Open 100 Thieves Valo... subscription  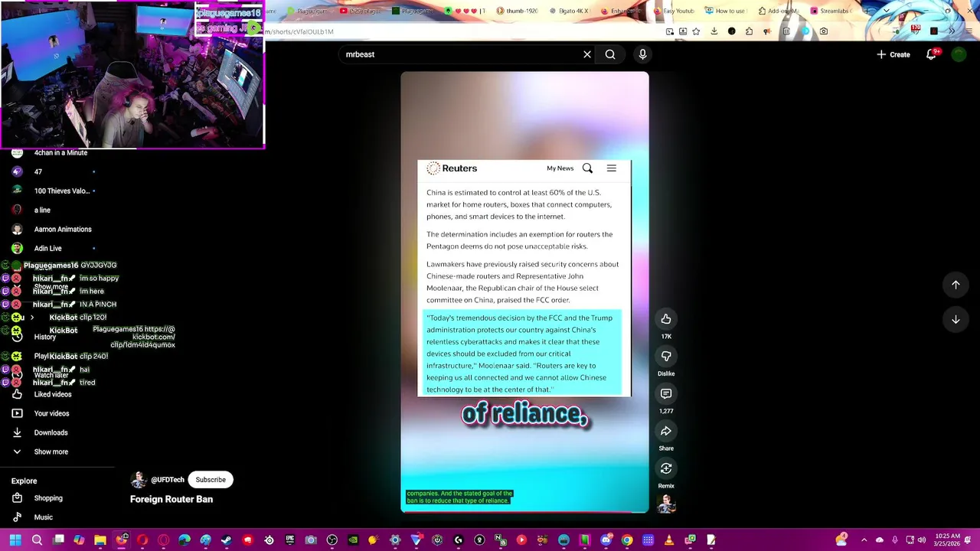(x=62, y=191)
